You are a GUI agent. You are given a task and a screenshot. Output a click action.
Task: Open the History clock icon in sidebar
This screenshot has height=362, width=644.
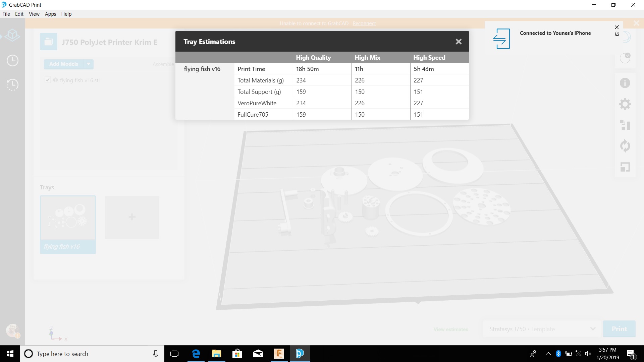pos(12,84)
